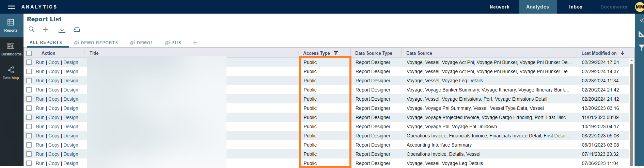
Task: Check the third report row checkbox
Action: 29,81
